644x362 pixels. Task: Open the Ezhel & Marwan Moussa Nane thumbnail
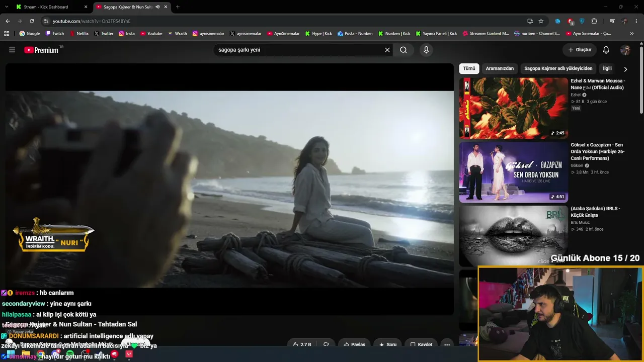(x=513, y=108)
